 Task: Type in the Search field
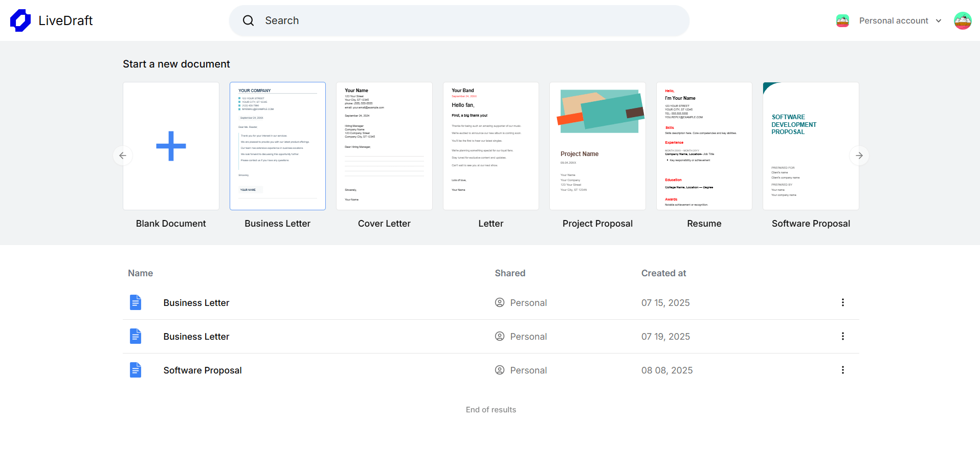(471, 20)
